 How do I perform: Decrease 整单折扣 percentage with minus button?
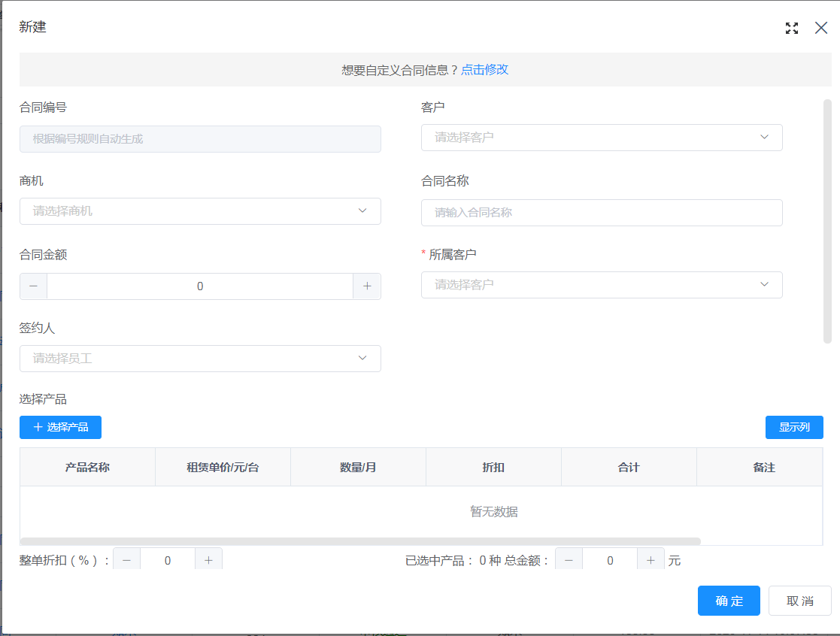pyautogui.click(x=126, y=560)
